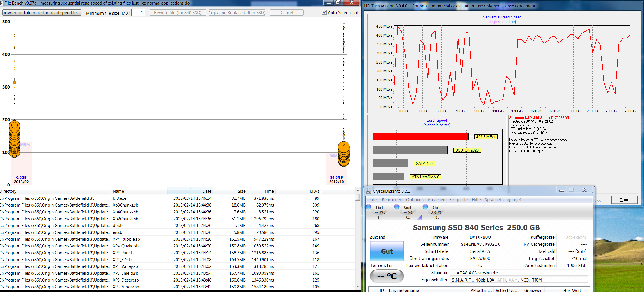Click the SATA/600 transfer mode value

[x=480, y=258]
